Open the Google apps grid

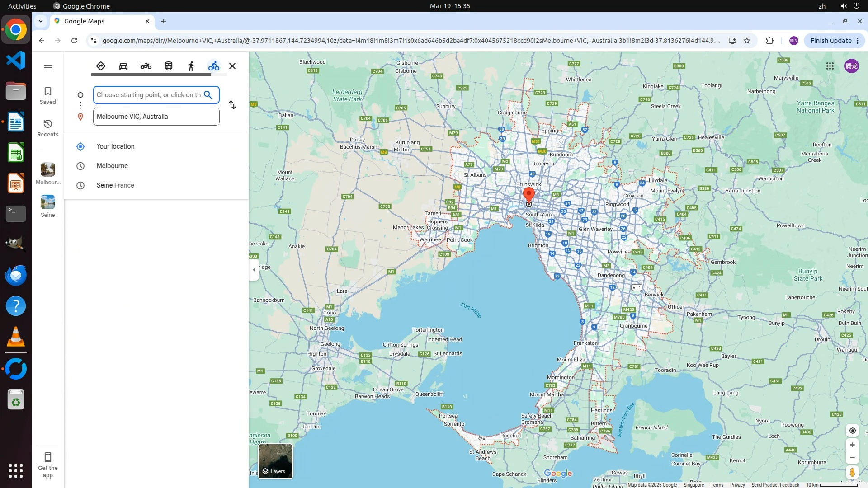pyautogui.click(x=830, y=66)
